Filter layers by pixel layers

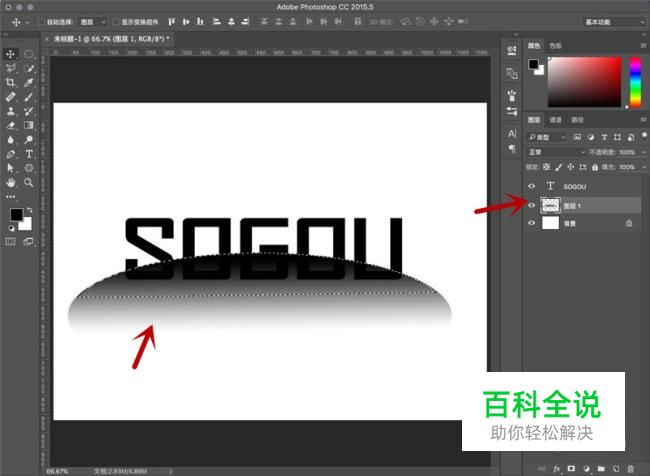pos(577,137)
